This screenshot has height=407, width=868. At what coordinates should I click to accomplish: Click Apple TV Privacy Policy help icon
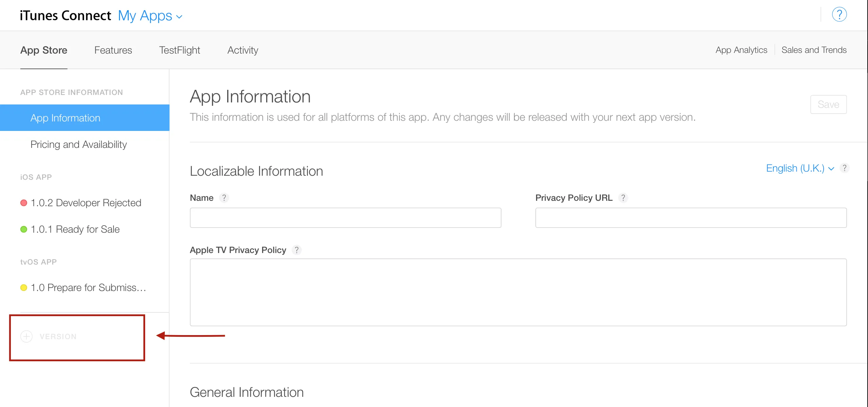[296, 250]
